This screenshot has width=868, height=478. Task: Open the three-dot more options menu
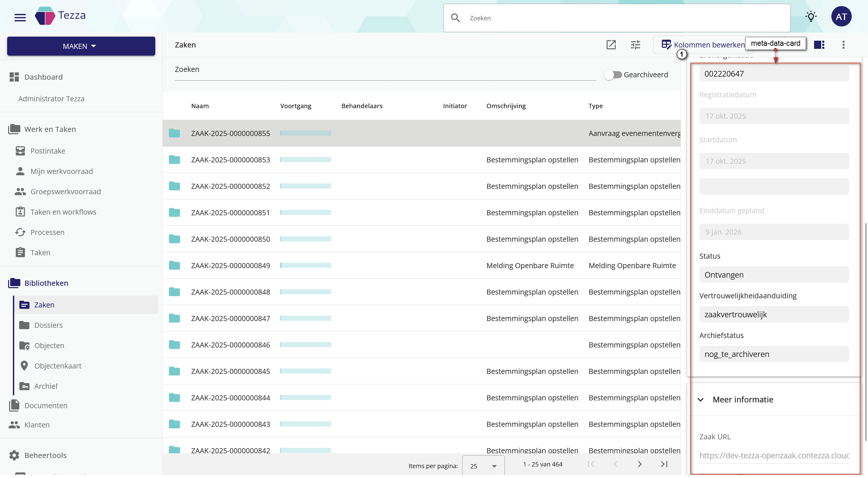pyautogui.click(x=843, y=45)
